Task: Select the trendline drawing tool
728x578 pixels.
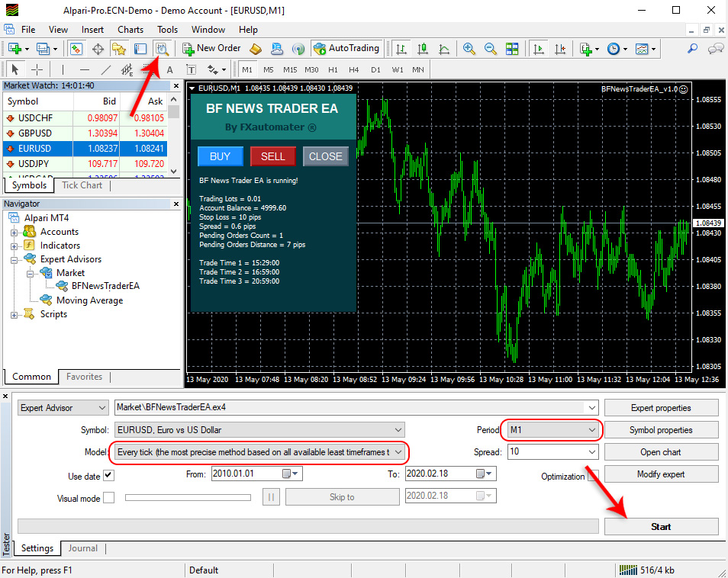Action: [x=106, y=70]
